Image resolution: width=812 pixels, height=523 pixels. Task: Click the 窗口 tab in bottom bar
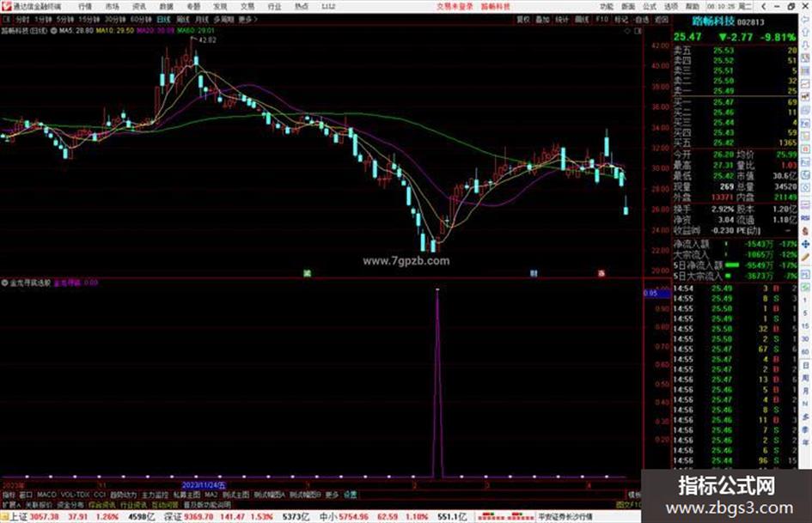(26, 495)
